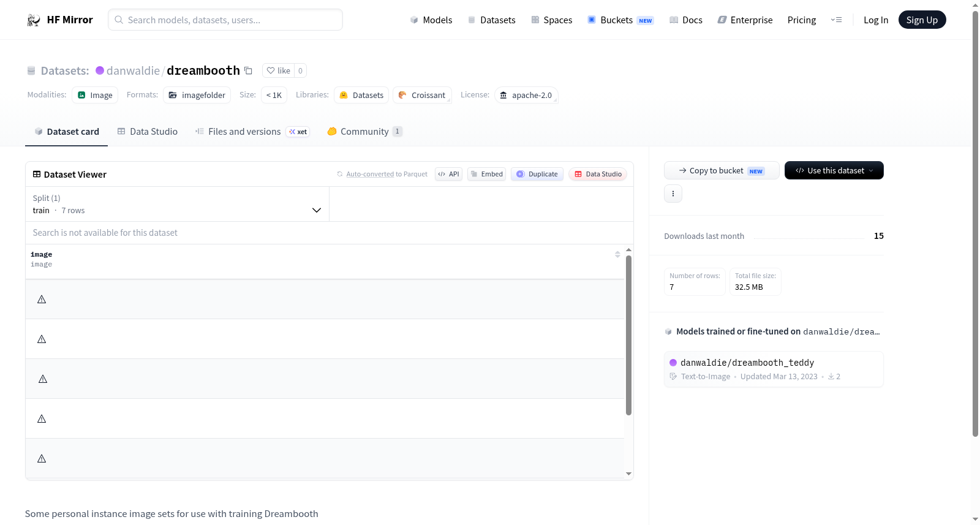Copy dataset name with copy icon
The width and height of the screenshot is (980, 525).
pos(248,70)
